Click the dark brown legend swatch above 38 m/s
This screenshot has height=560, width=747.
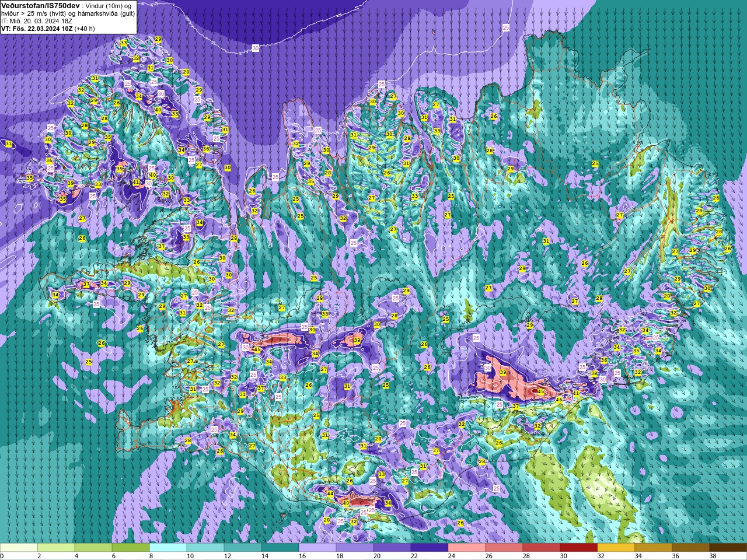click(x=728, y=548)
